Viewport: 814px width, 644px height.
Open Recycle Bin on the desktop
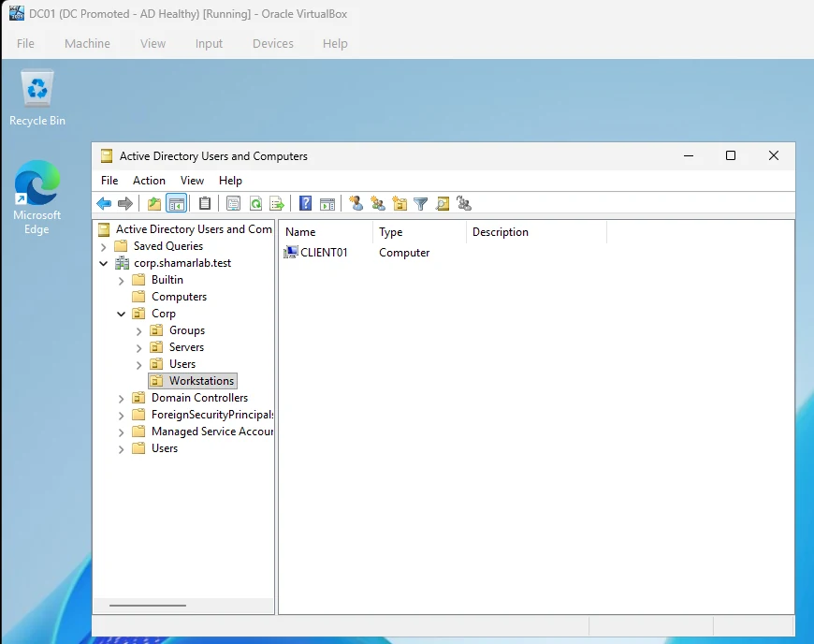pos(37,97)
